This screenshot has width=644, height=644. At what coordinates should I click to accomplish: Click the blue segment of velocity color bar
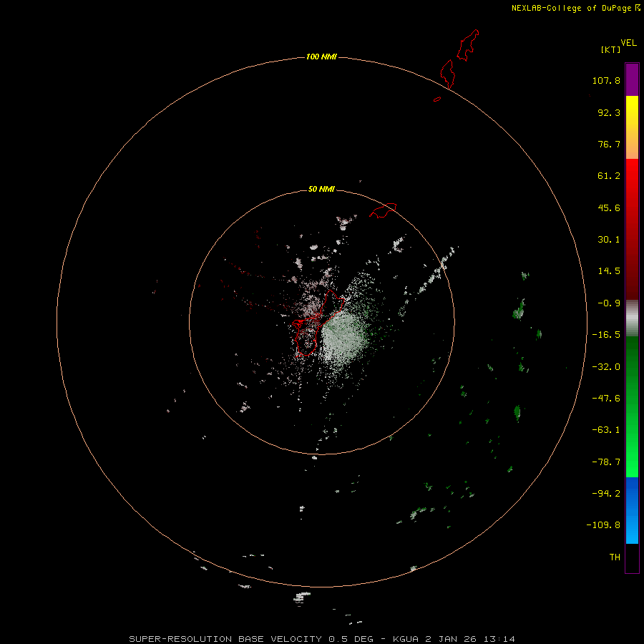[x=632, y=510]
